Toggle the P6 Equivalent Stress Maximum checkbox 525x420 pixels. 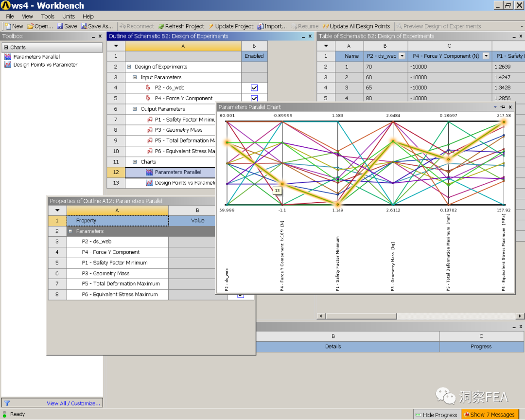pyautogui.click(x=240, y=295)
